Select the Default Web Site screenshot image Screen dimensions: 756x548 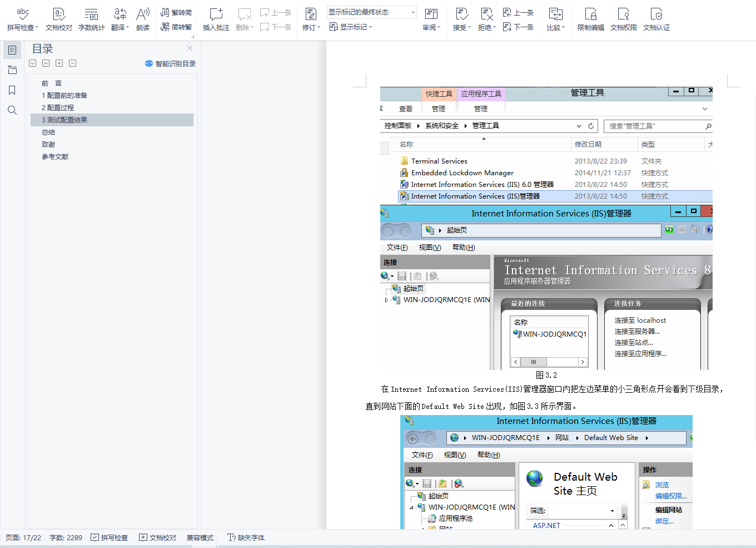546,472
